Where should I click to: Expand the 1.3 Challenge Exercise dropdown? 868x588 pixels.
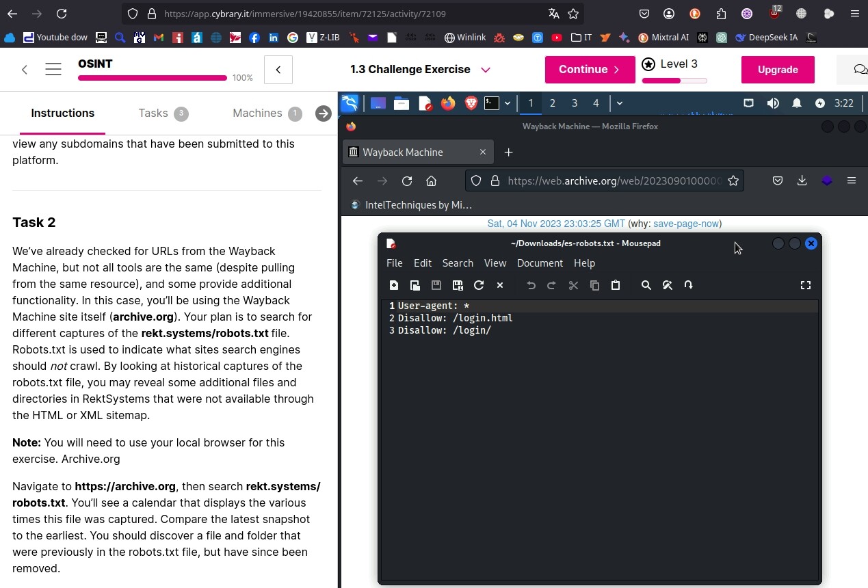[486, 70]
